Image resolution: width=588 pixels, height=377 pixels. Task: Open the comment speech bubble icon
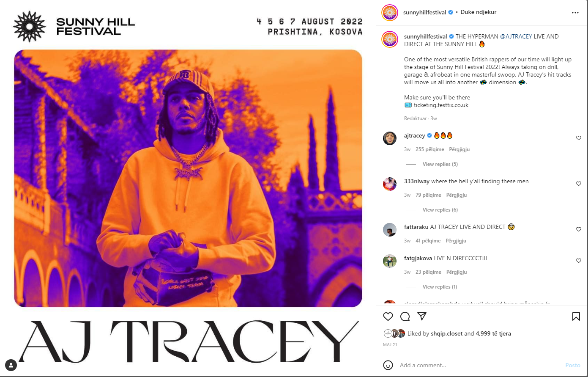click(405, 316)
